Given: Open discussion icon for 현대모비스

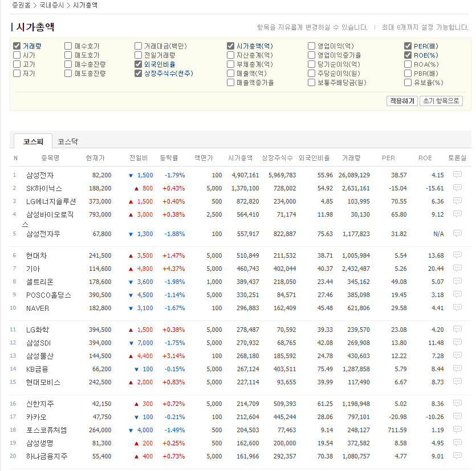Looking at the screenshot, I should [x=457, y=381].
